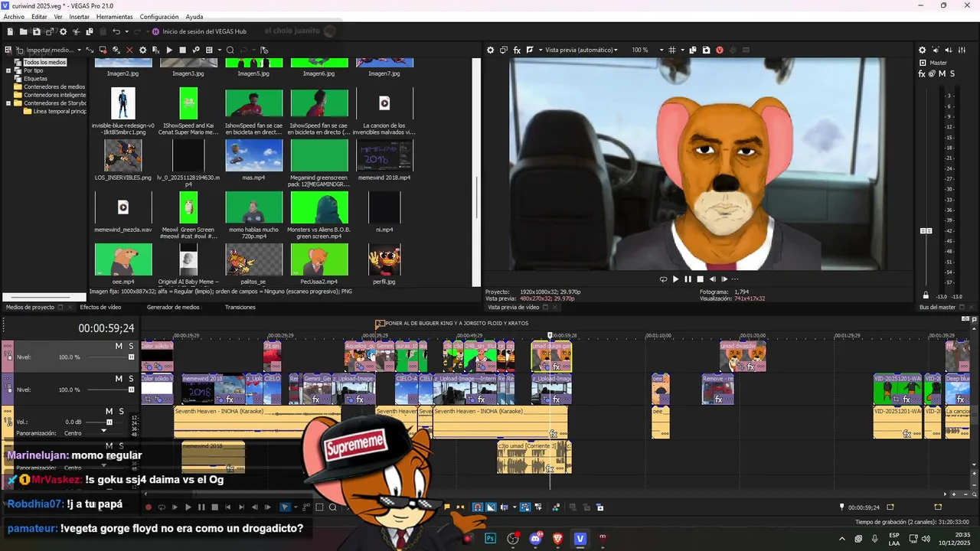
Task: Open media views dropdown arrow
Action: (220, 50)
